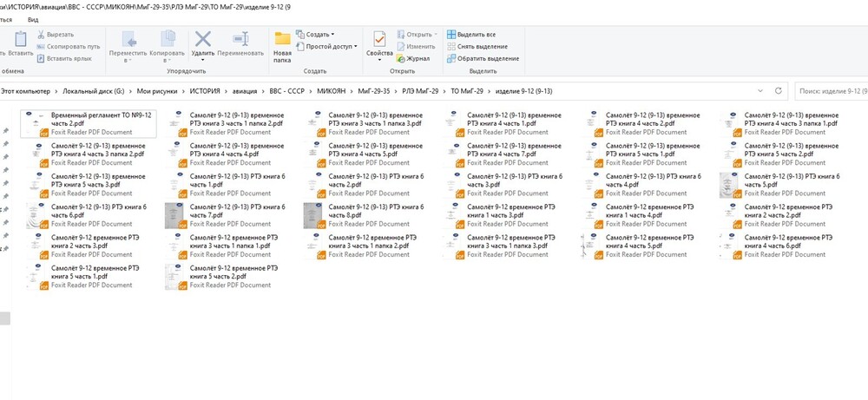Select 9-12 (9-13) временное РТЭ книга 4 часть 5.pdf
868x400 pixels.
point(366,154)
